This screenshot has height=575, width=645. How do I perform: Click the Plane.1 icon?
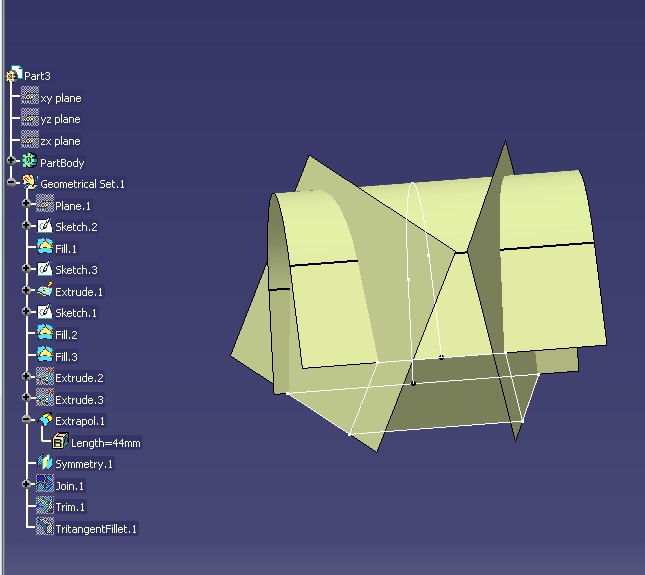pyautogui.click(x=45, y=204)
